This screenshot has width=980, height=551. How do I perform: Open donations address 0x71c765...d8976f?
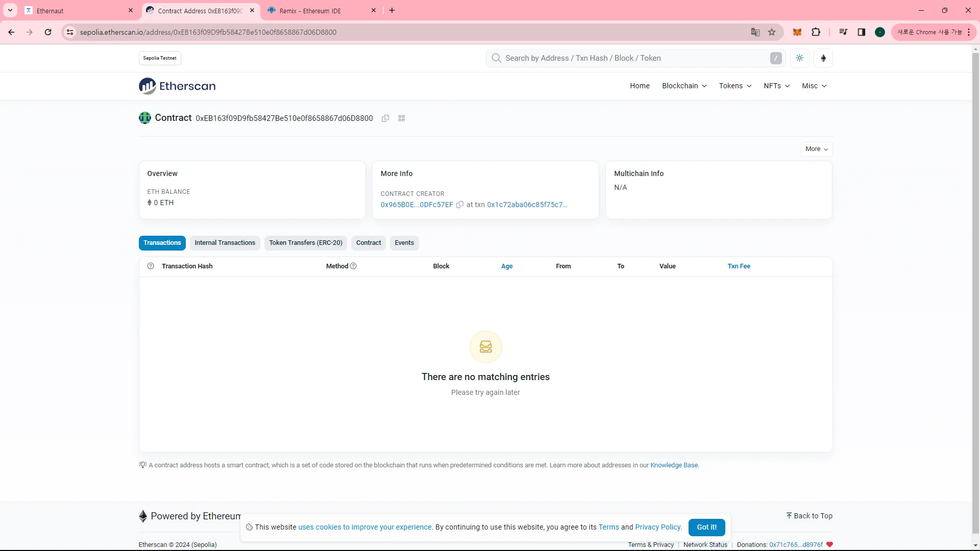(x=796, y=545)
